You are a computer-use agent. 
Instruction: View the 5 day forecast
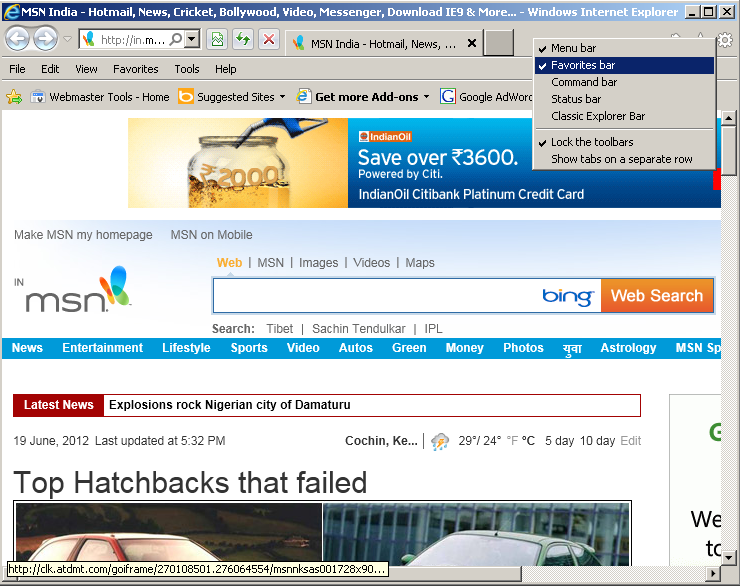pos(559,441)
